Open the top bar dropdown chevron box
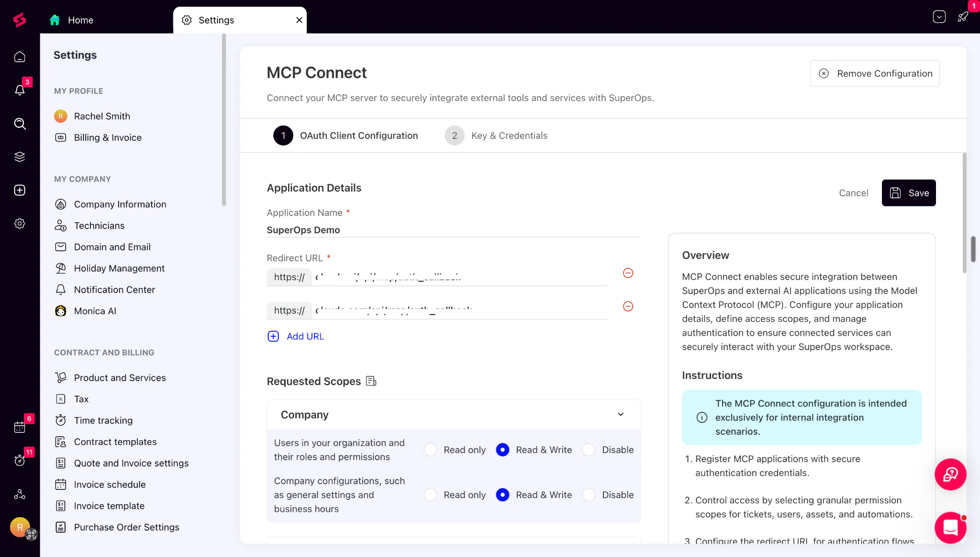This screenshot has height=557, width=980. (939, 17)
